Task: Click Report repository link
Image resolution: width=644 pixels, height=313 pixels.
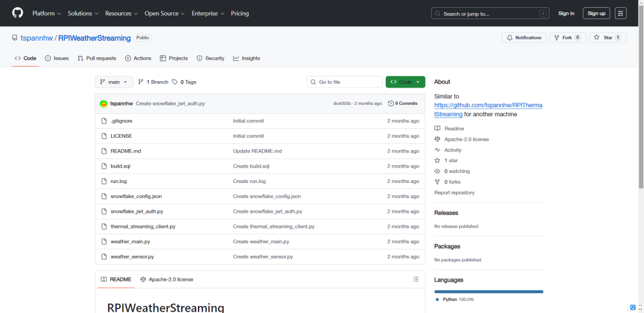Action: [454, 193]
